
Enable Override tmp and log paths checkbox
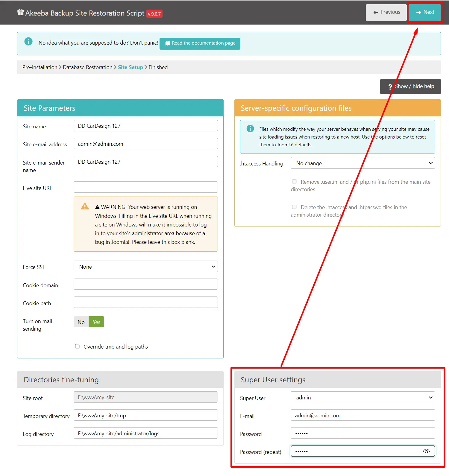click(x=77, y=346)
